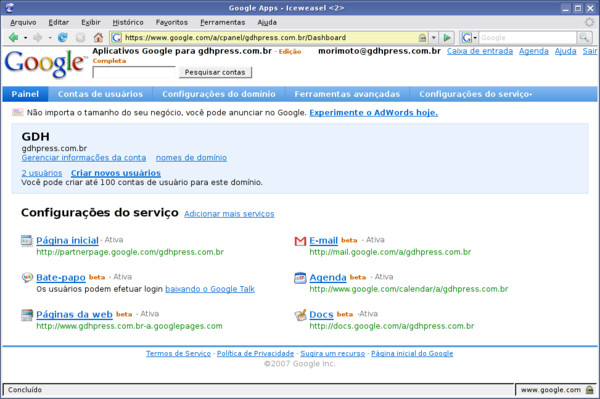Click Criar novos usuários link

pos(116,173)
